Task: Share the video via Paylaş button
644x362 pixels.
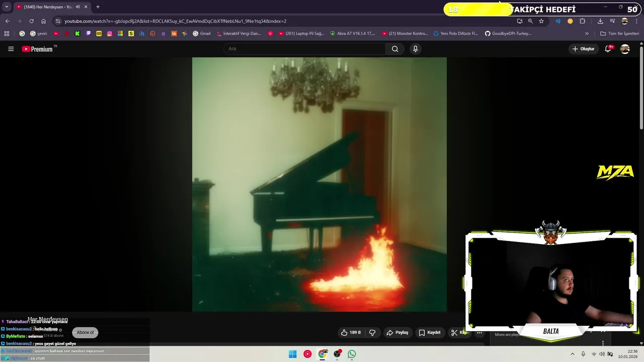Action: point(397,332)
